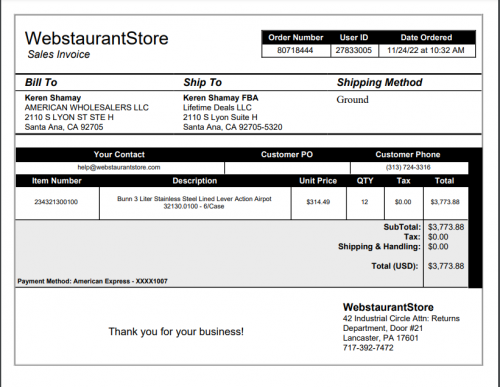Click the Total (USD) label
This screenshot has width=500, height=387.
tap(395, 266)
